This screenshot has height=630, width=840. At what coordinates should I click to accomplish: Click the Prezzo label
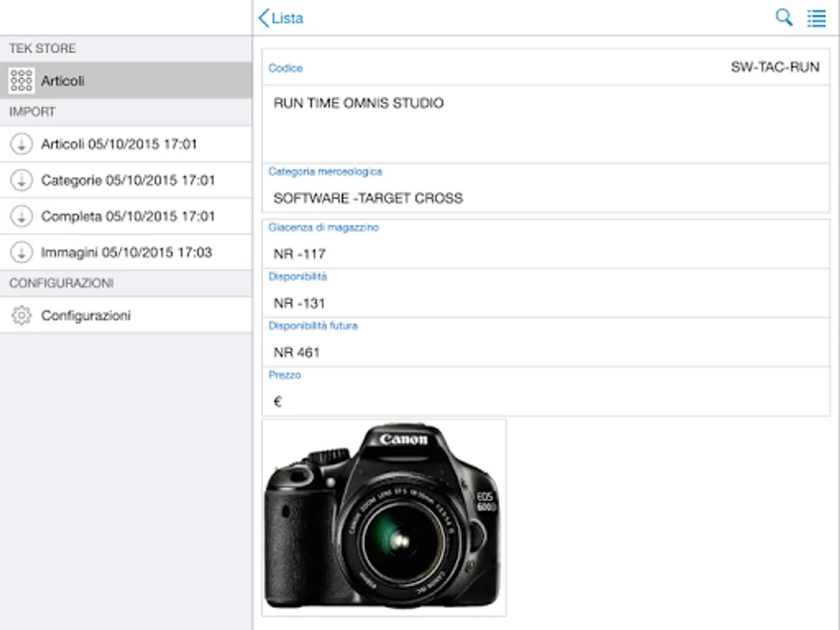tap(285, 375)
